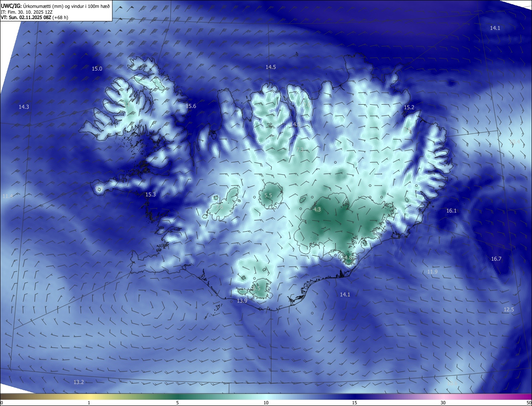The height and width of the screenshot is (406, 532).
Task: Click the 10 tick on the color scale
Action: 266,403
